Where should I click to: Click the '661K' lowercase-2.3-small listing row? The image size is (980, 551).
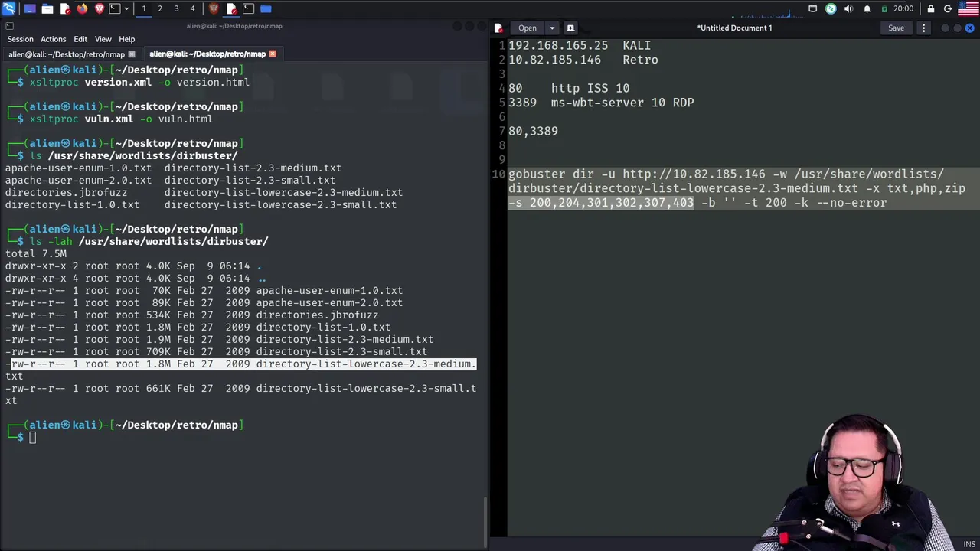240,388
